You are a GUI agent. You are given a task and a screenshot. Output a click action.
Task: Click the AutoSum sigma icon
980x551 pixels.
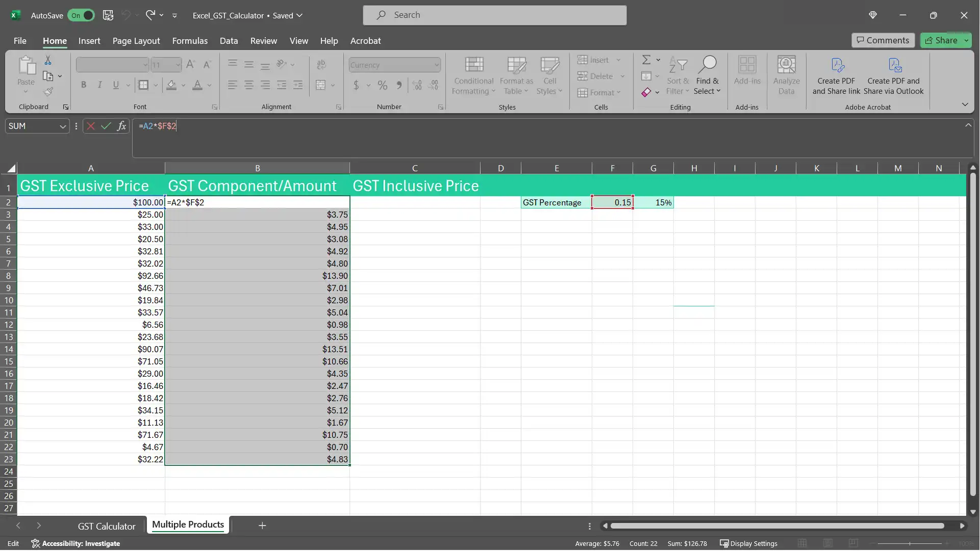(x=646, y=60)
